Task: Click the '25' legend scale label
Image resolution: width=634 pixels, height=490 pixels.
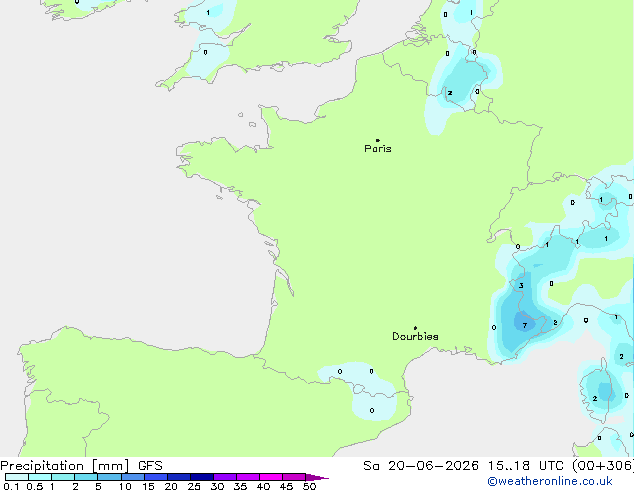Action: [194, 486]
